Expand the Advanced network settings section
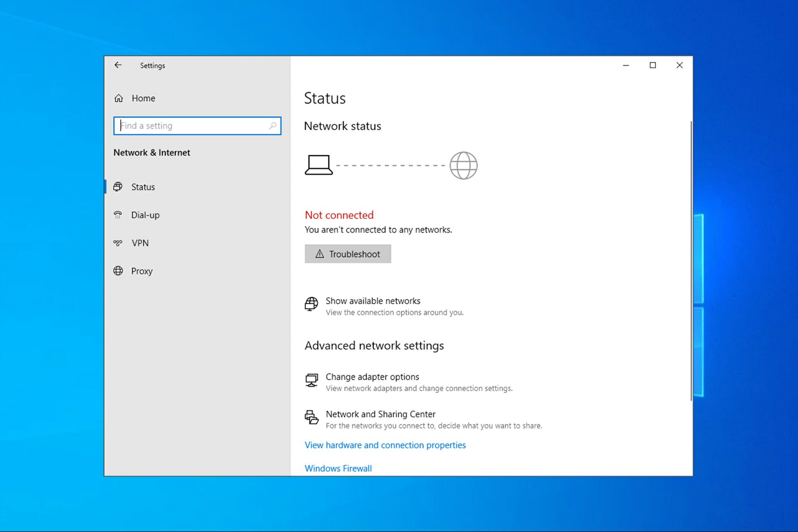 [x=374, y=345]
